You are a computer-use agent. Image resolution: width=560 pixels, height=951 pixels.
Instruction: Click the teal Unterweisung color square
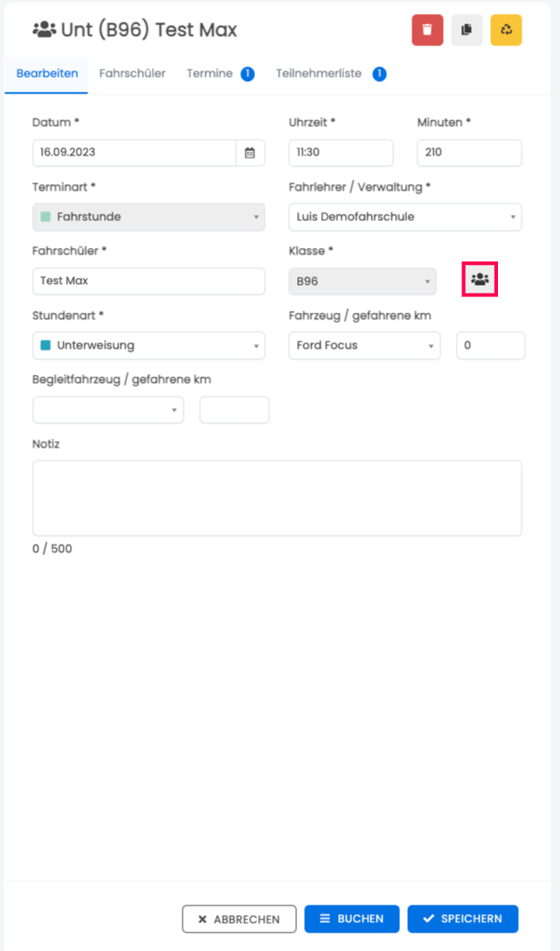(x=45, y=346)
